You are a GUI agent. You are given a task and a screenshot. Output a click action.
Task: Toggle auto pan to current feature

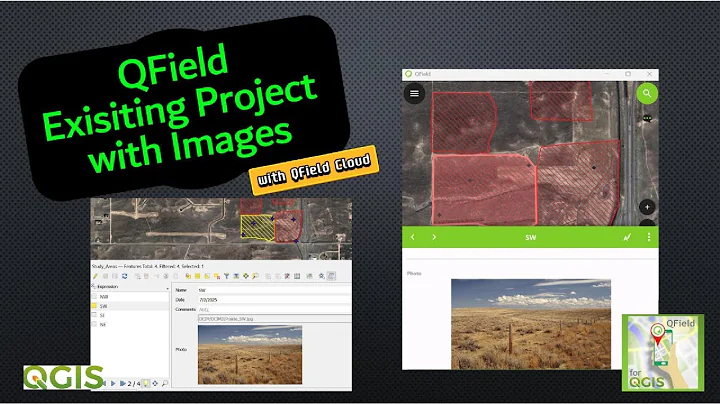point(155,383)
